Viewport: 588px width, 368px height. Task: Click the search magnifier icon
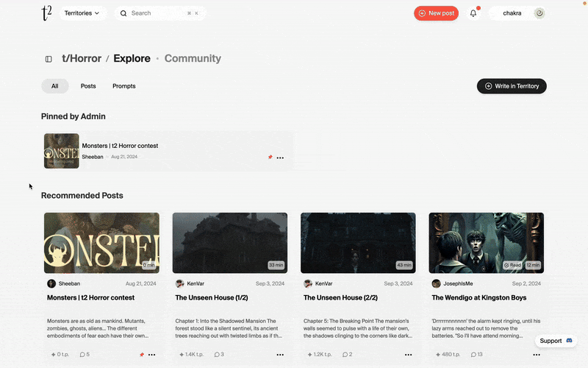coord(123,13)
